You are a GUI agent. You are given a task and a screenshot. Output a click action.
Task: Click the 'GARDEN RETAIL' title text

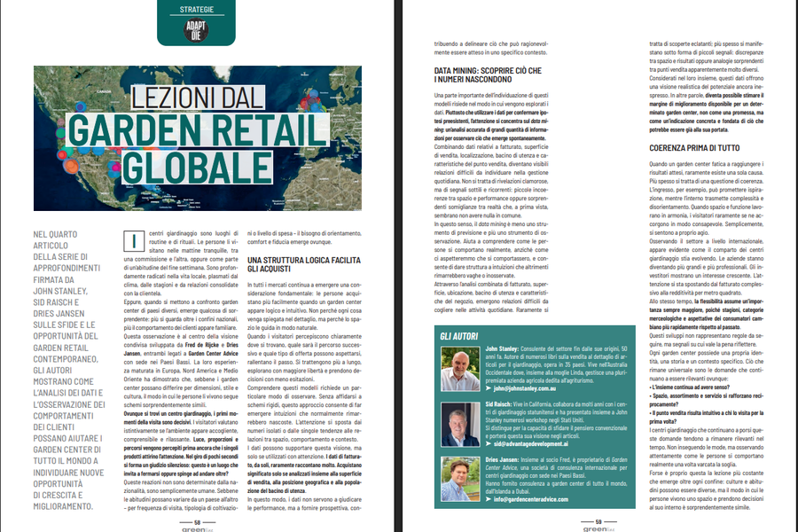[x=198, y=130]
